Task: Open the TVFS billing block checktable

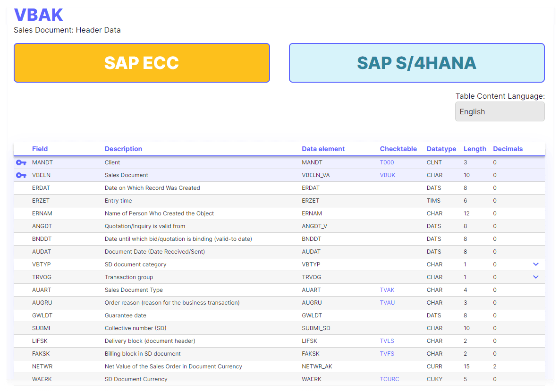Action: (x=387, y=353)
